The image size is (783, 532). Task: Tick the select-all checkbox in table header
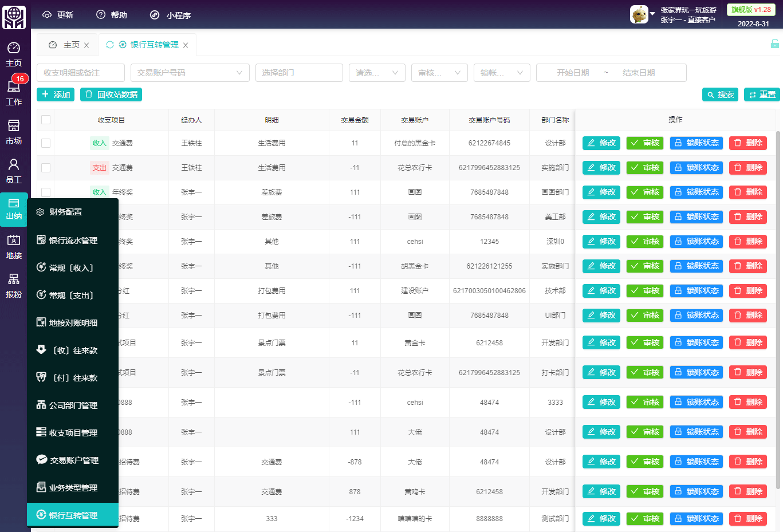pos(46,120)
